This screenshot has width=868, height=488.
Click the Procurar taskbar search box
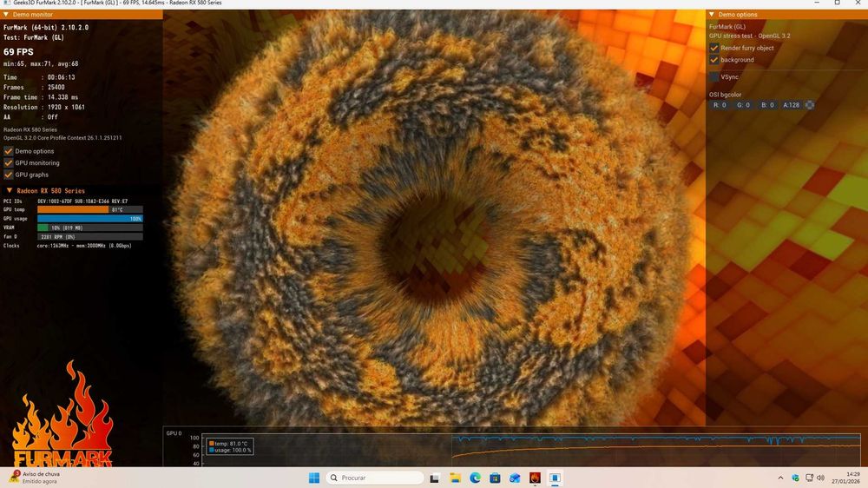click(x=375, y=478)
